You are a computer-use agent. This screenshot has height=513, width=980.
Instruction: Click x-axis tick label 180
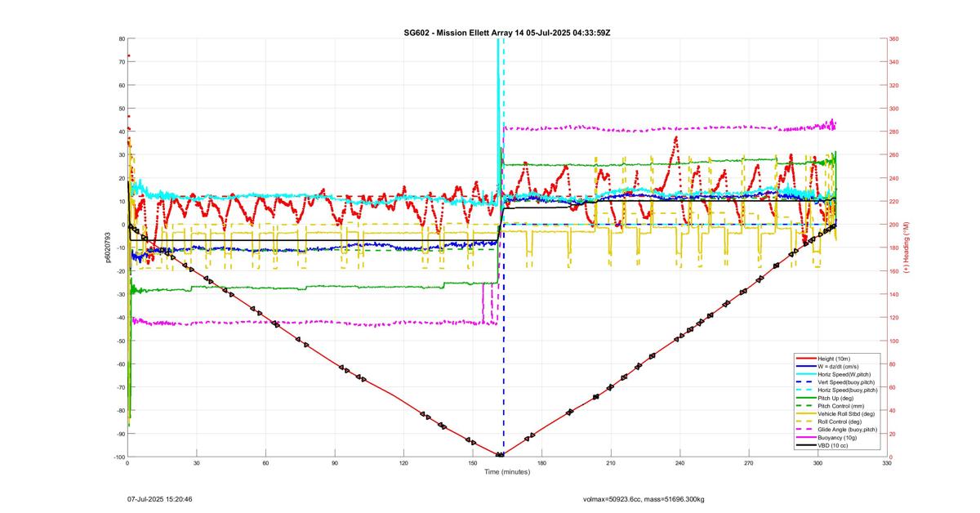[541, 463]
